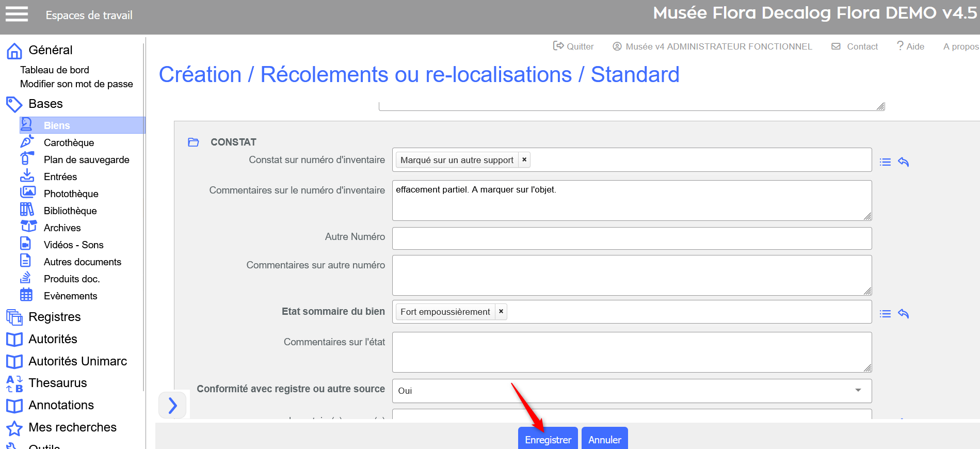This screenshot has width=980, height=449.
Task: Select Plan de sauvegarde in the sidebar
Action: point(86,159)
